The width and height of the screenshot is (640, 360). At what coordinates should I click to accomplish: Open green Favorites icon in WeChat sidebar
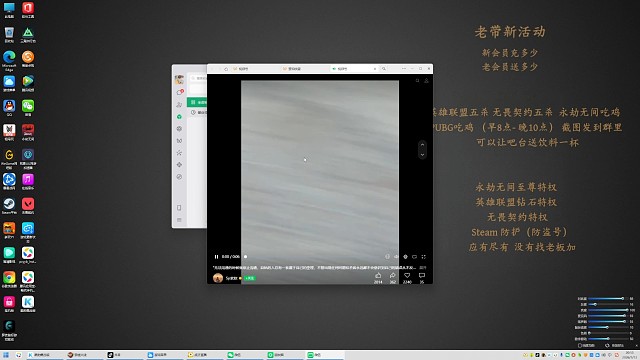(179, 117)
